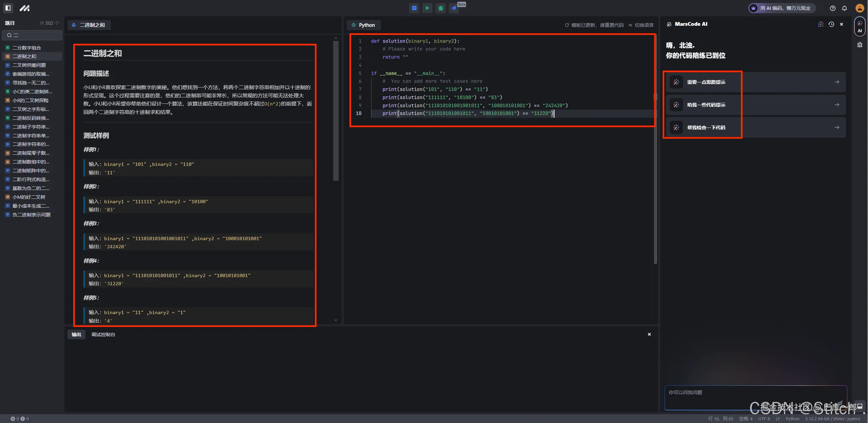Start the debug bug icon

(440, 8)
